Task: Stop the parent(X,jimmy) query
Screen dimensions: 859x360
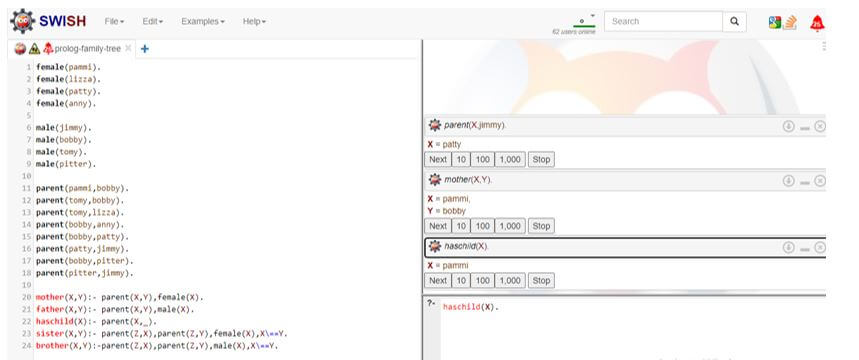Action: tap(541, 159)
